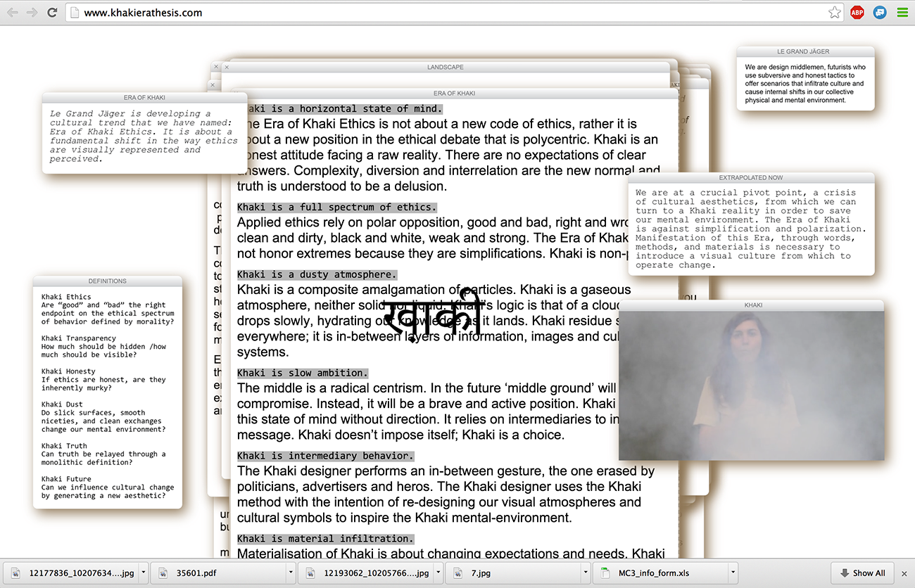Open dropdown arrow for 7.jpg download

(586, 573)
